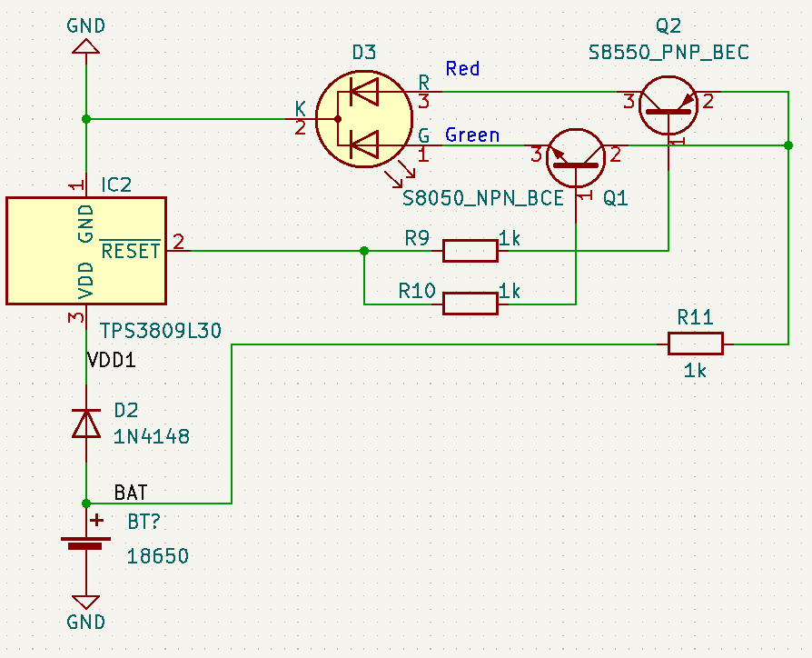Click the Red net label
The height and width of the screenshot is (658, 812).
coord(462,68)
